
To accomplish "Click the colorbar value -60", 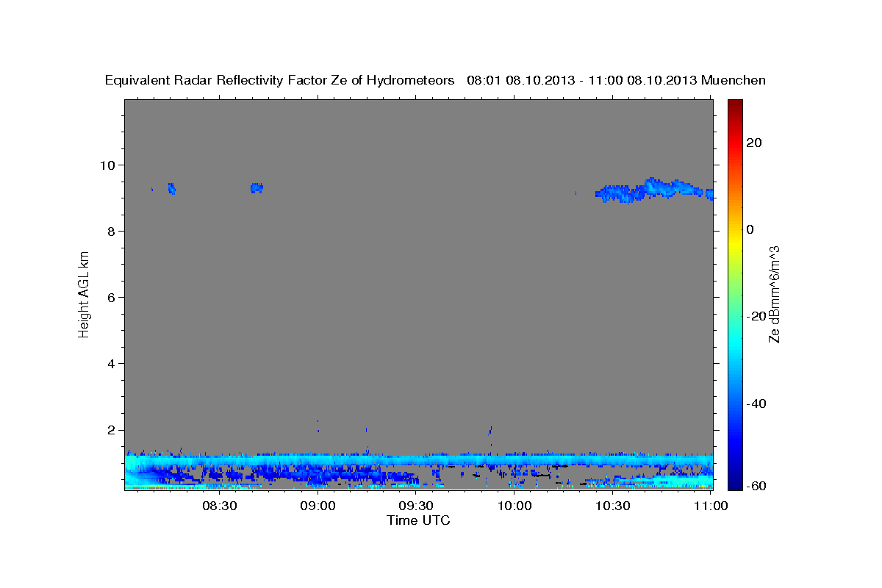I will click(x=756, y=486).
